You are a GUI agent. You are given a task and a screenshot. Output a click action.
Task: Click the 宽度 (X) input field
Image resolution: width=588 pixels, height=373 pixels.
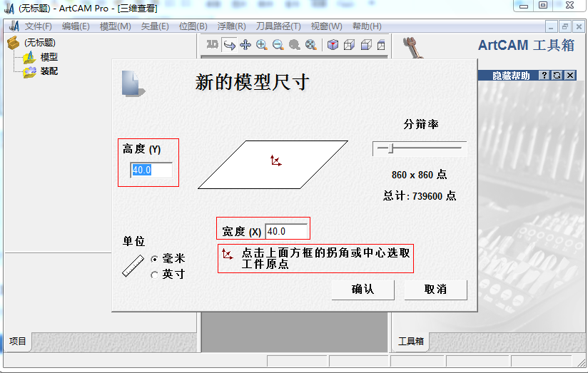click(286, 231)
